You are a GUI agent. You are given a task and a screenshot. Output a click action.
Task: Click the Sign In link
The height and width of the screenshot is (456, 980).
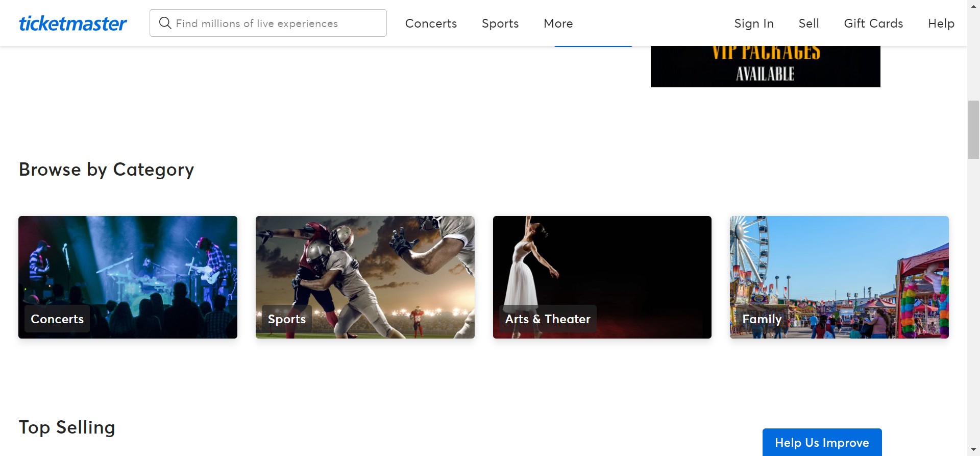[753, 23]
